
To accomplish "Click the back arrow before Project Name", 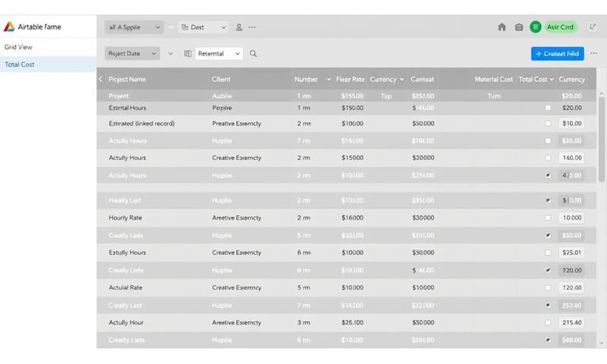I will 100,79.
